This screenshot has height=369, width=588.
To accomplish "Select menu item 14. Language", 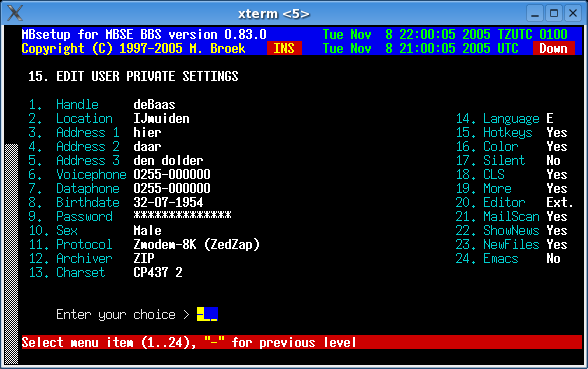I will point(497,118).
